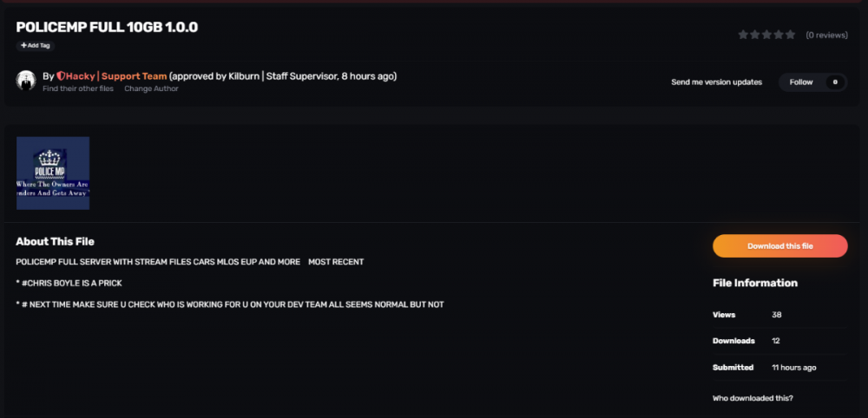The image size is (868, 418).
Task: Click the author's profile avatar
Action: (x=26, y=81)
